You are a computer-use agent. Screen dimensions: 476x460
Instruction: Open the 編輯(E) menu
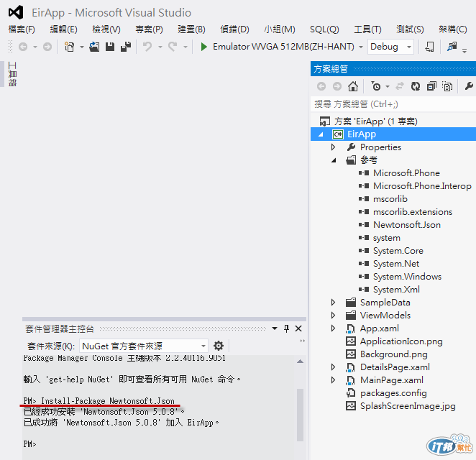pyautogui.click(x=64, y=29)
